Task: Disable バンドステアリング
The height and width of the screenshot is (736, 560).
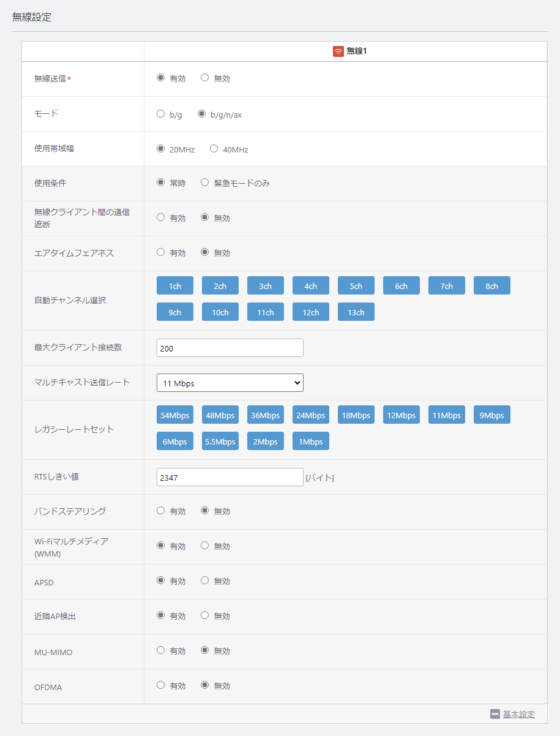Action: pyautogui.click(x=205, y=510)
